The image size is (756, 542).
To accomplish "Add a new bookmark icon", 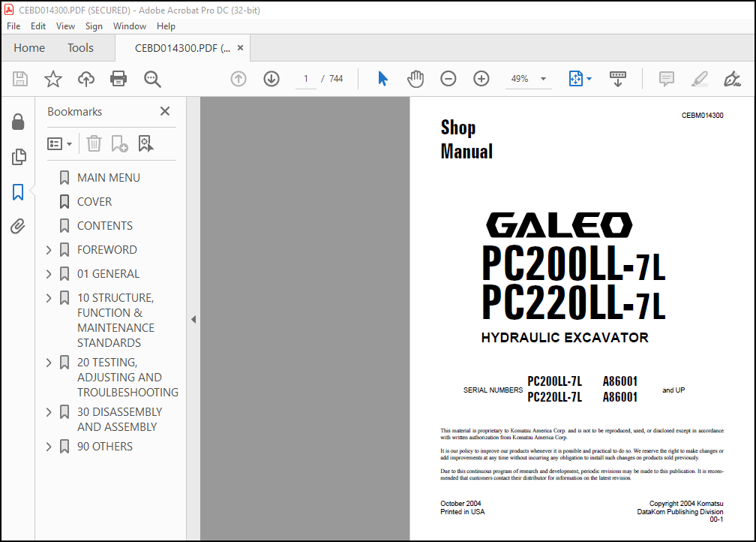I will pyautogui.click(x=119, y=143).
